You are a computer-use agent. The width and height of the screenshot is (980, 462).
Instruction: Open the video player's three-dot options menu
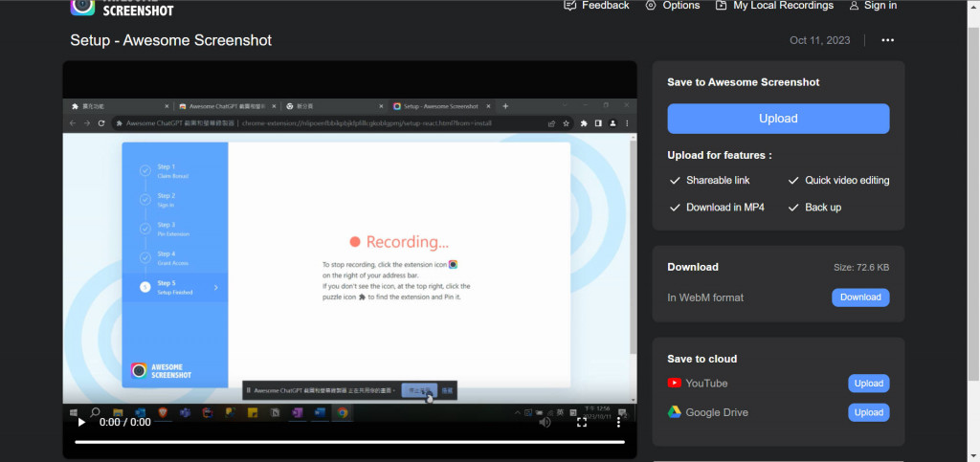[x=618, y=423]
